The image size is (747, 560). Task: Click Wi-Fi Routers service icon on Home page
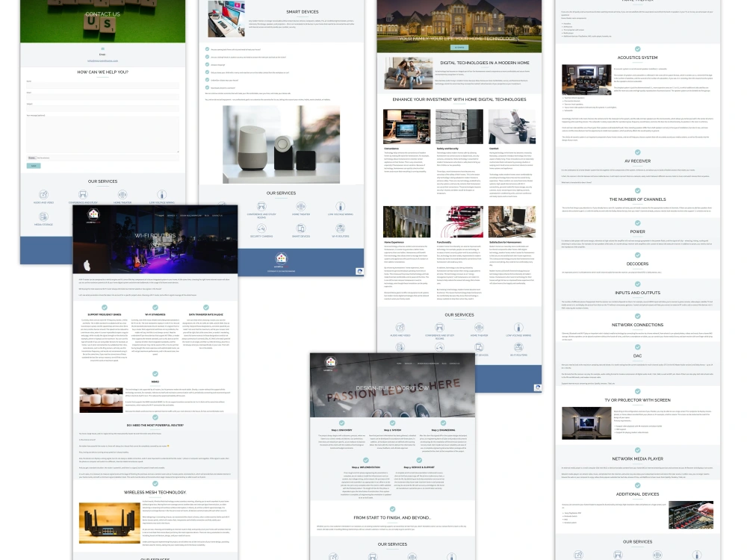pyautogui.click(x=518, y=348)
